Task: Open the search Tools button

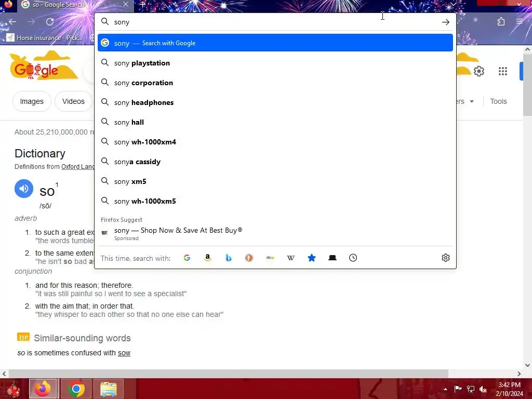Action: pos(498,101)
